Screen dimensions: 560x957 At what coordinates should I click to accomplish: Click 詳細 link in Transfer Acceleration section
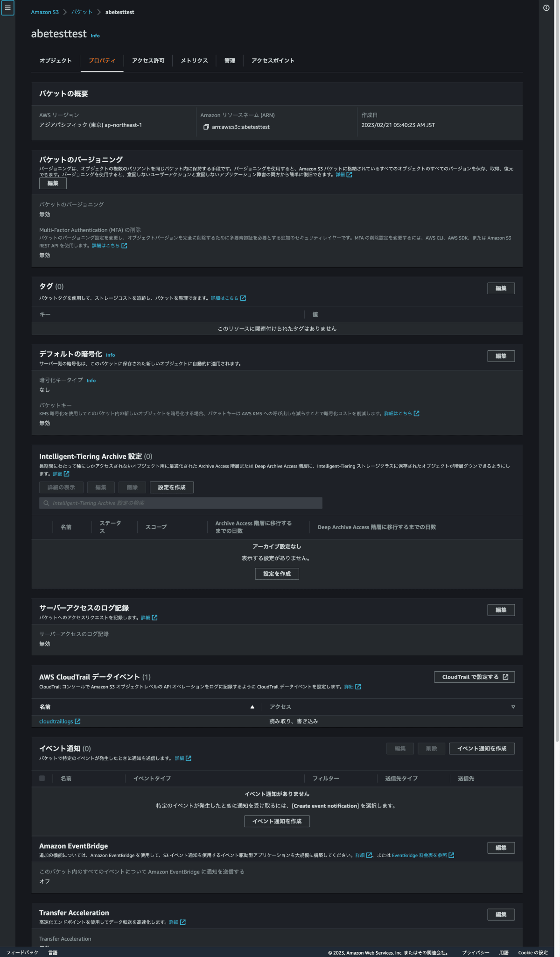pos(174,922)
